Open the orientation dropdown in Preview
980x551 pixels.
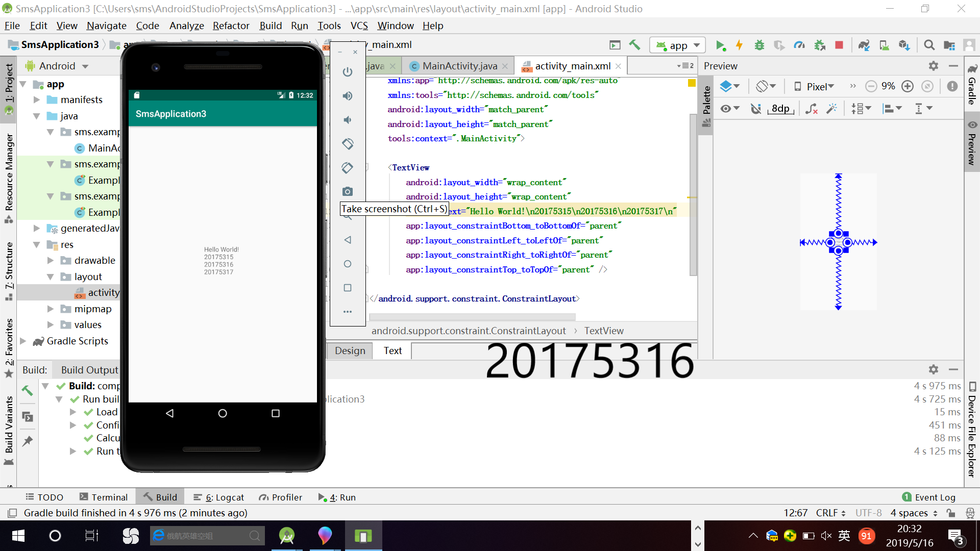[x=766, y=86]
